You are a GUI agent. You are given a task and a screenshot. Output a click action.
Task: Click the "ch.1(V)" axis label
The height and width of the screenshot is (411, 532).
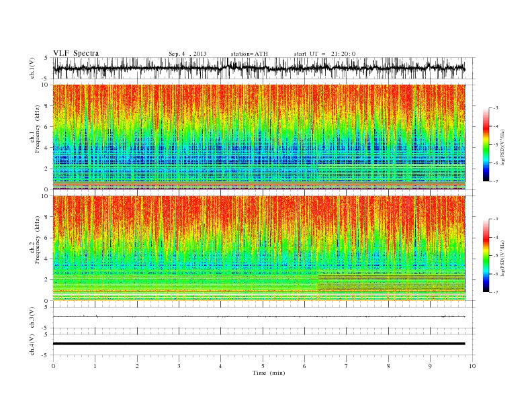coord(32,68)
